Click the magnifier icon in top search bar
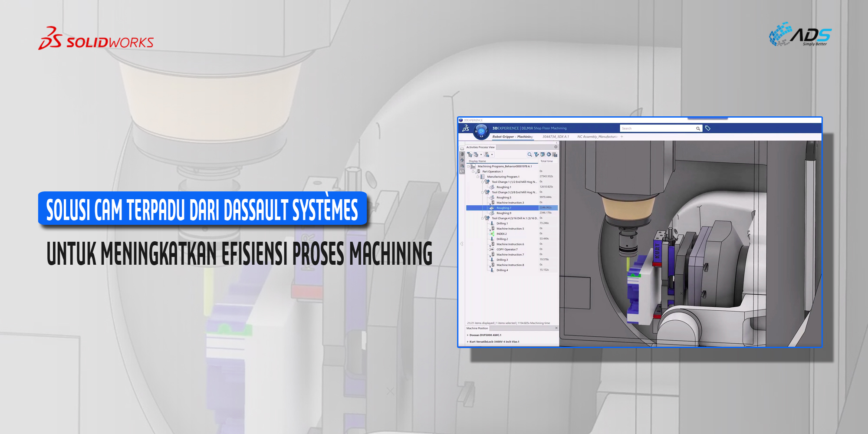This screenshot has width=868, height=434. (698, 128)
